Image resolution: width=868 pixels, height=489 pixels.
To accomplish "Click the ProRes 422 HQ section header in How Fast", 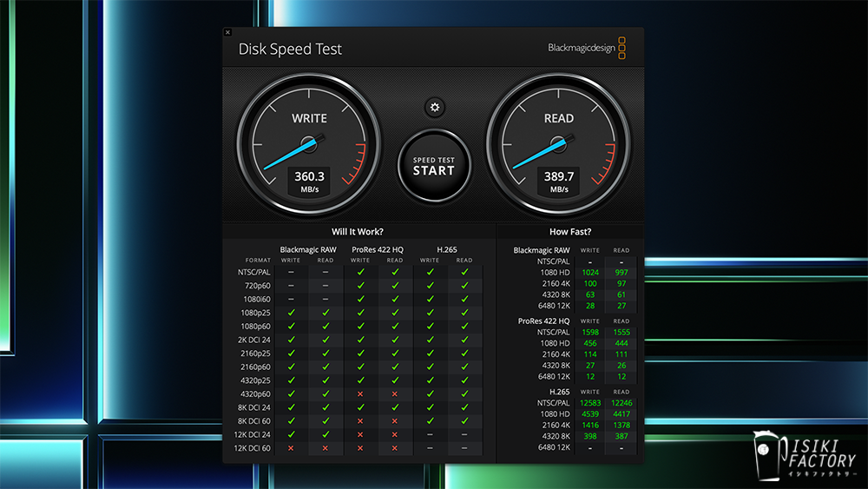I will point(543,321).
